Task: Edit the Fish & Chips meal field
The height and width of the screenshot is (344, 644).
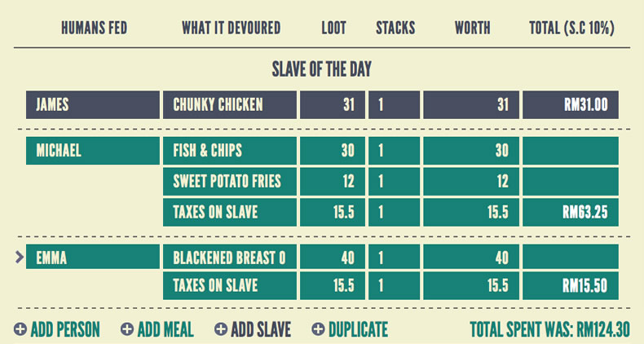Action: point(230,151)
